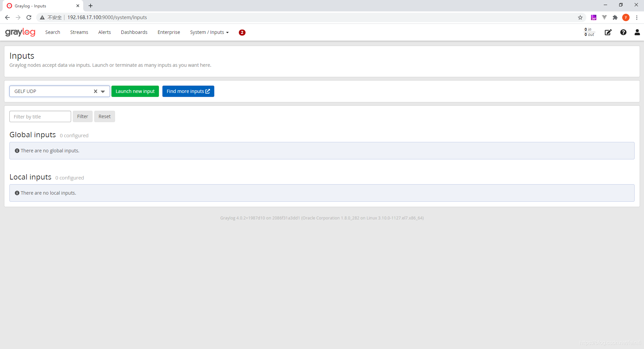Click the browser back arrow

click(x=7, y=17)
